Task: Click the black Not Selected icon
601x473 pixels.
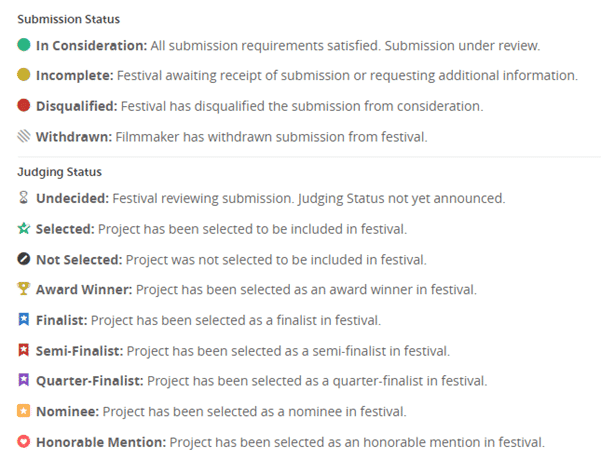Action: pos(24,259)
